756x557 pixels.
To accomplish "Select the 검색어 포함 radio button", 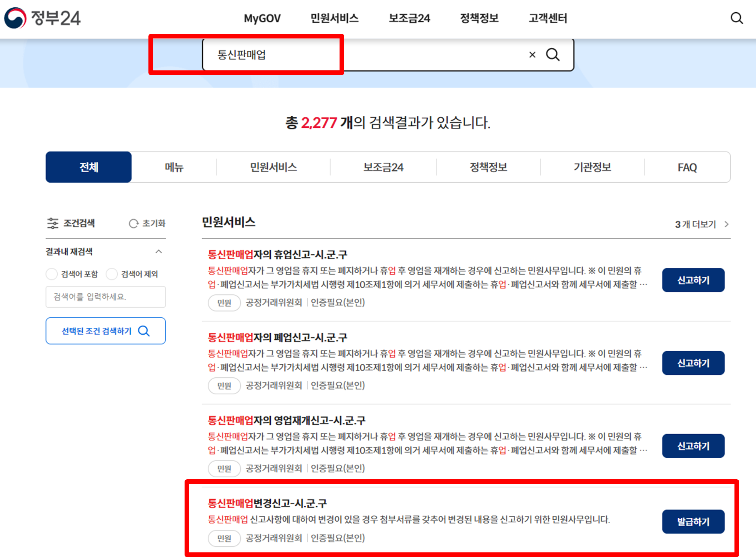I will [52, 274].
